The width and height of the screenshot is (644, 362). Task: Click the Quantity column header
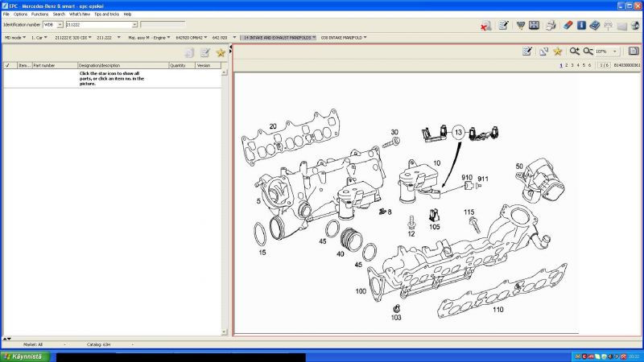[182, 65]
